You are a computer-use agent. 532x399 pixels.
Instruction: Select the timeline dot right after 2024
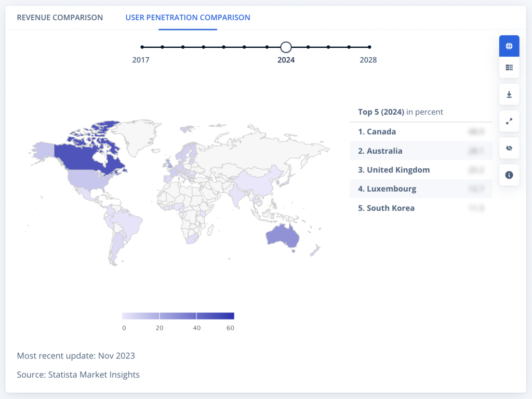[308, 47]
